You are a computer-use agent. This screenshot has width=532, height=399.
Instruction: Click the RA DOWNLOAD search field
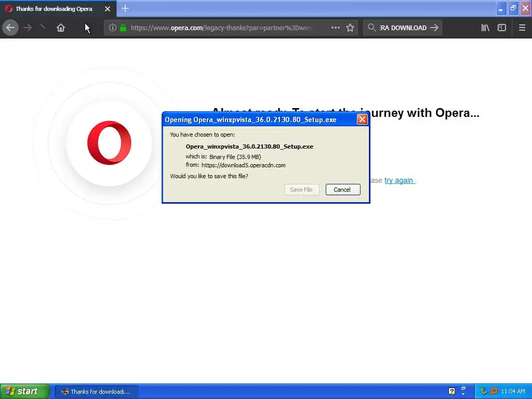pyautogui.click(x=403, y=28)
